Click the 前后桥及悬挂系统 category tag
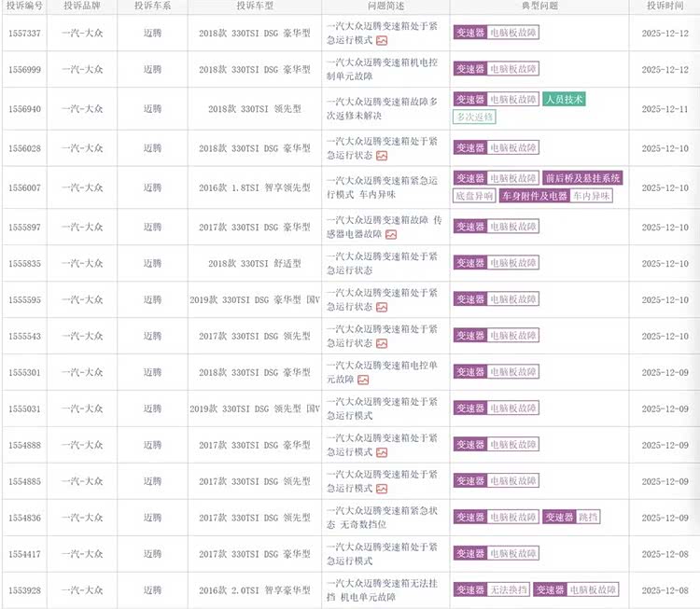This screenshot has height=609, width=700. (x=582, y=178)
